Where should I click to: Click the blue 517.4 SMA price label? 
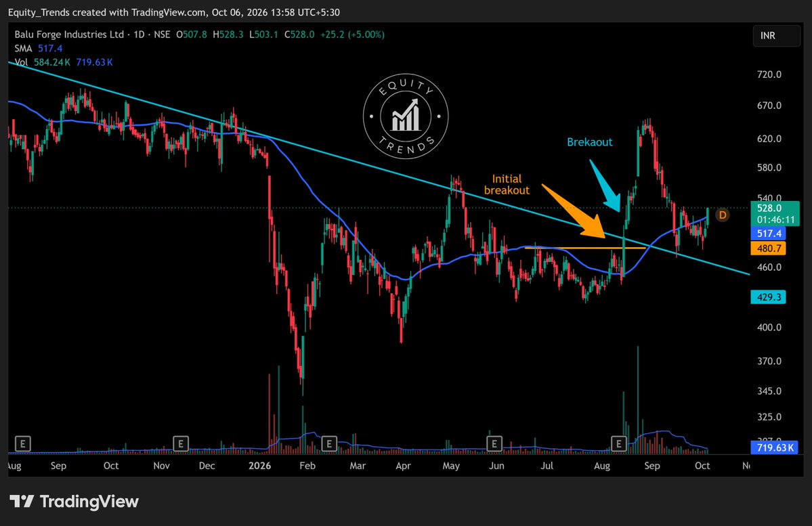coord(768,234)
